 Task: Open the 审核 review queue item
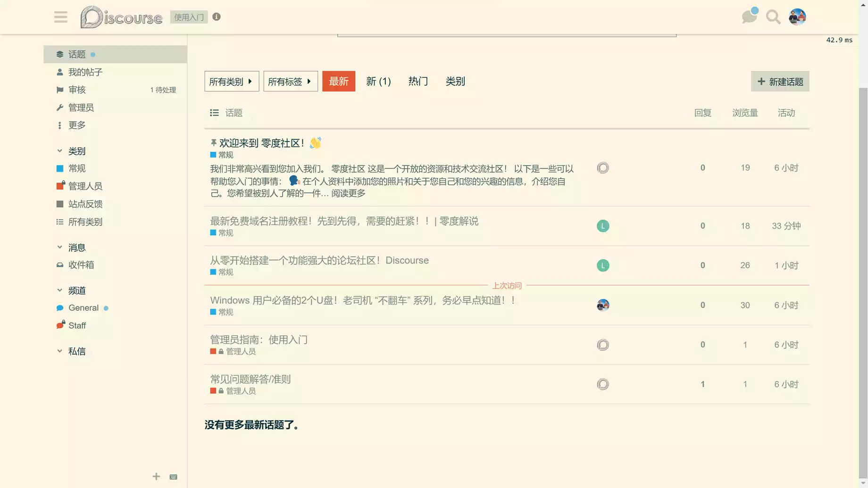coord(77,90)
